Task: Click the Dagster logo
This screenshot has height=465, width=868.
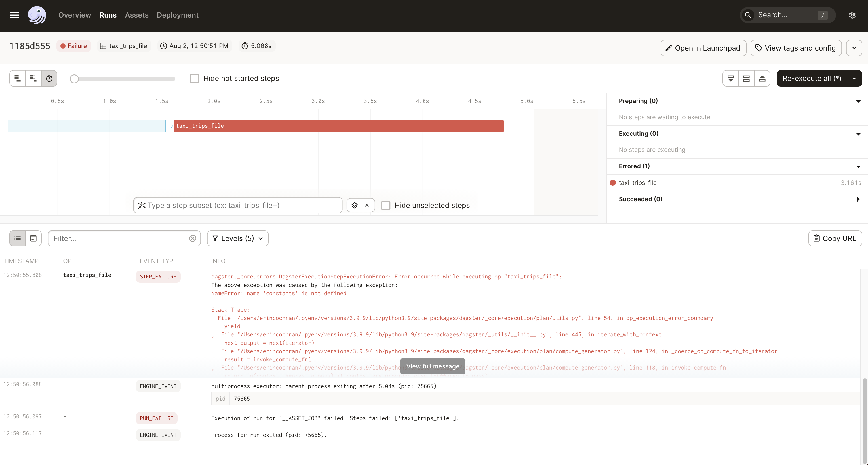Action: click(37, 15)
